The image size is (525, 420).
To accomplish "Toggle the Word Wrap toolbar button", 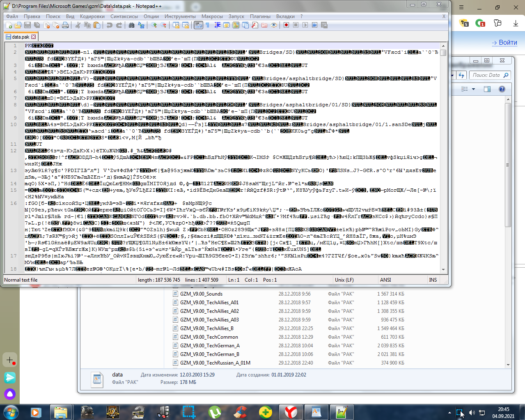I will coord(198,25).
